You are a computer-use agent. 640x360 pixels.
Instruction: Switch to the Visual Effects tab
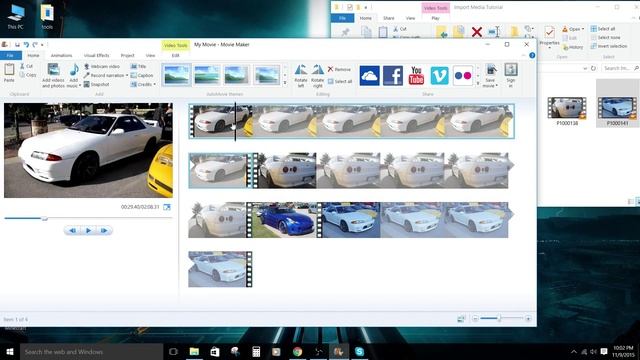[x=96, y=55]
